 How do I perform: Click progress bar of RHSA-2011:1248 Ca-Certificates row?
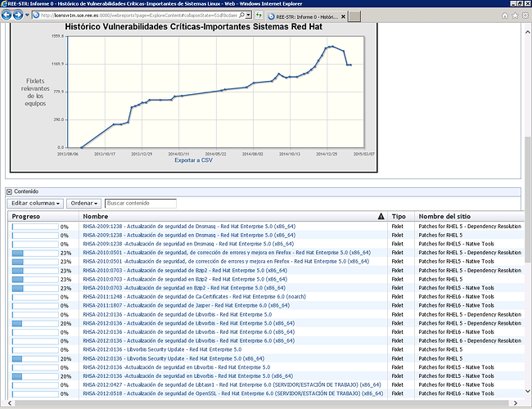point(35,297)
